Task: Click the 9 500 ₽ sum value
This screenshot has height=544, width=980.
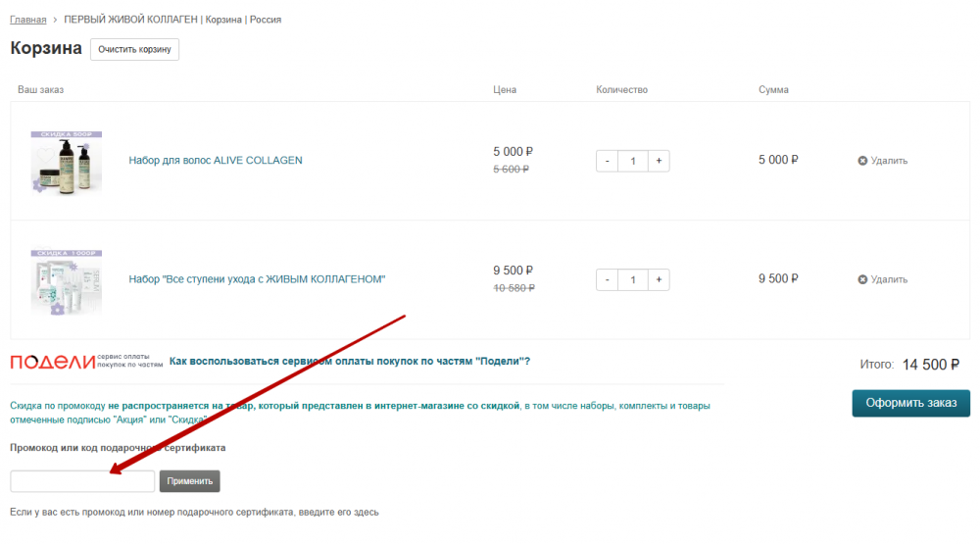Action: click(778, 278)
